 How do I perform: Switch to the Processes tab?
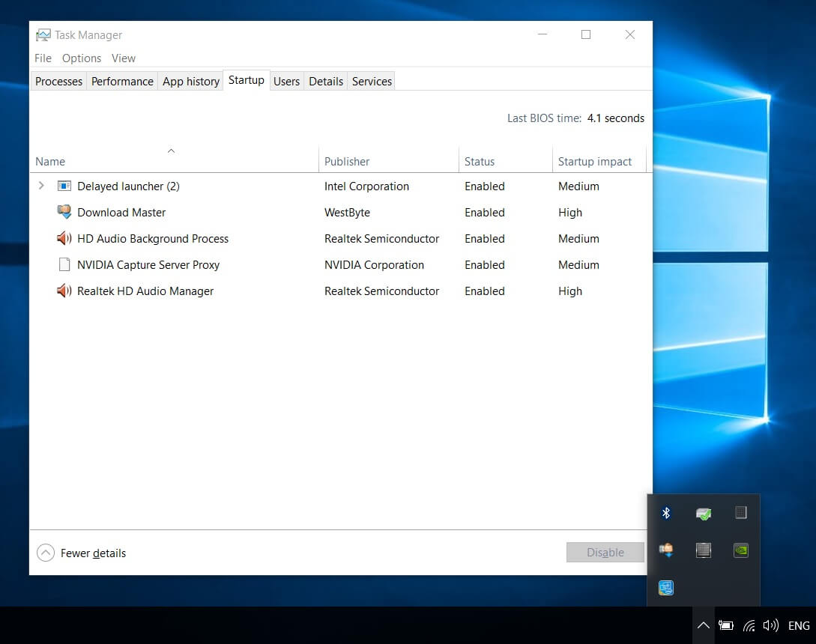pos(58,81)
